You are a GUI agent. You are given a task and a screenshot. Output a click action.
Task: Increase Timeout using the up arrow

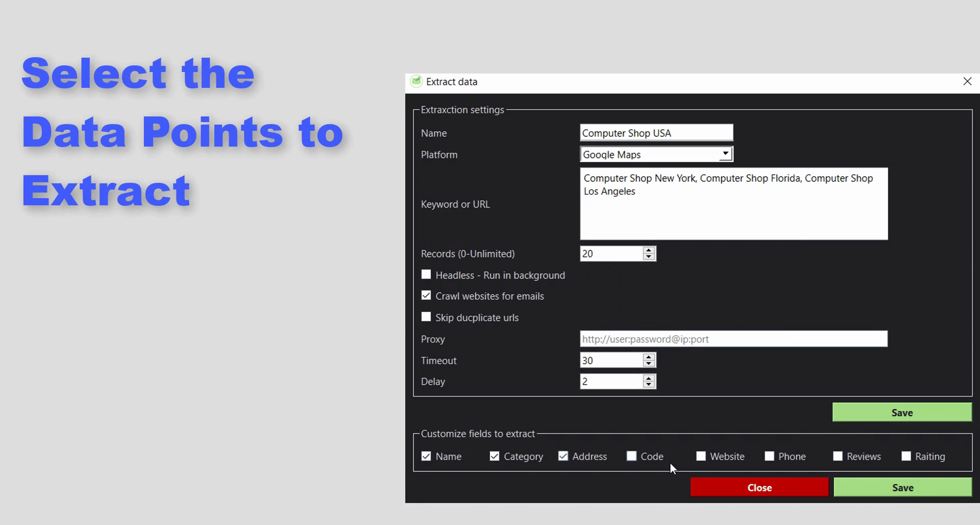tap(649, 357)
